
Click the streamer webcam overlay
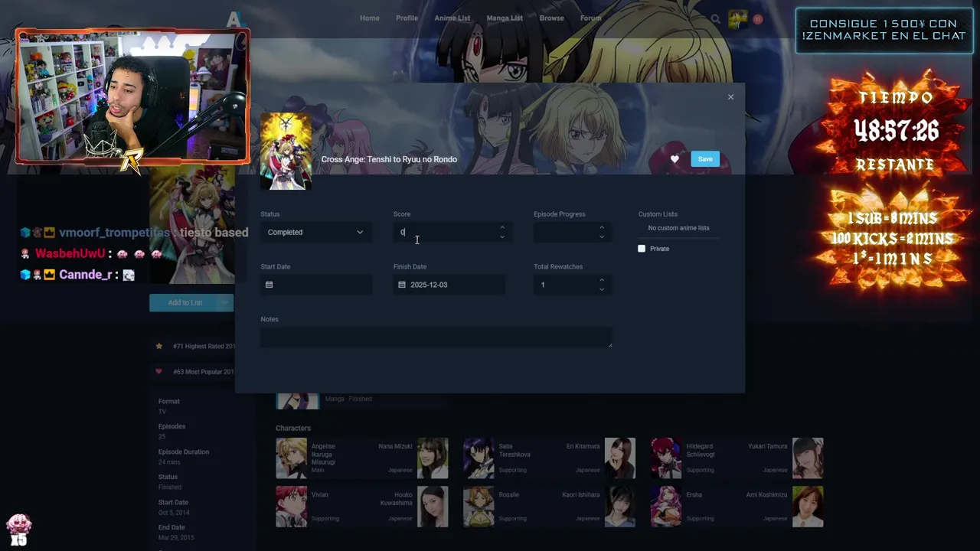tap(132, 96)
